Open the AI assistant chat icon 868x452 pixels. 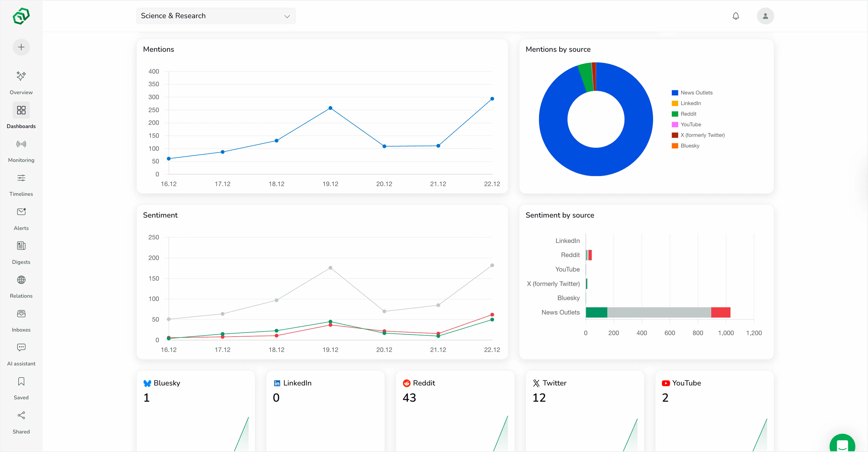[21, 348]
